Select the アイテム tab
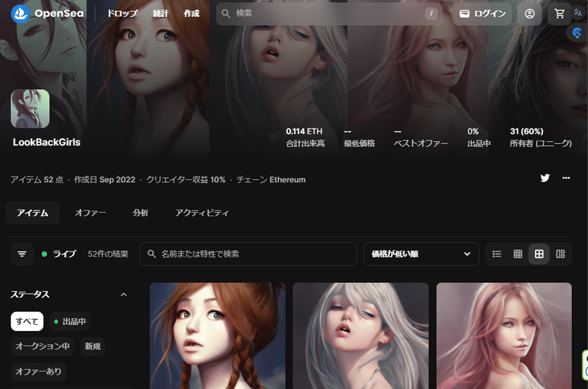 (32, 213)
